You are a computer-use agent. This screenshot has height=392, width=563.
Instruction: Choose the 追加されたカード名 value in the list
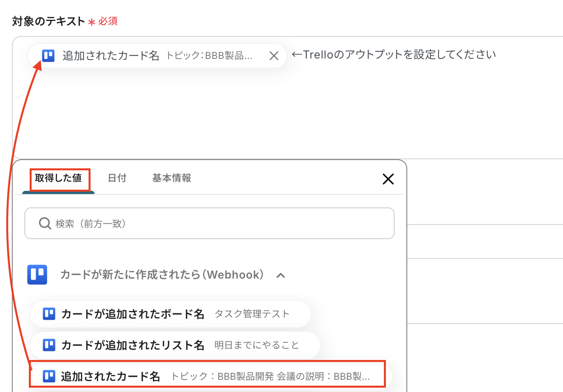[x=211, y=376]
